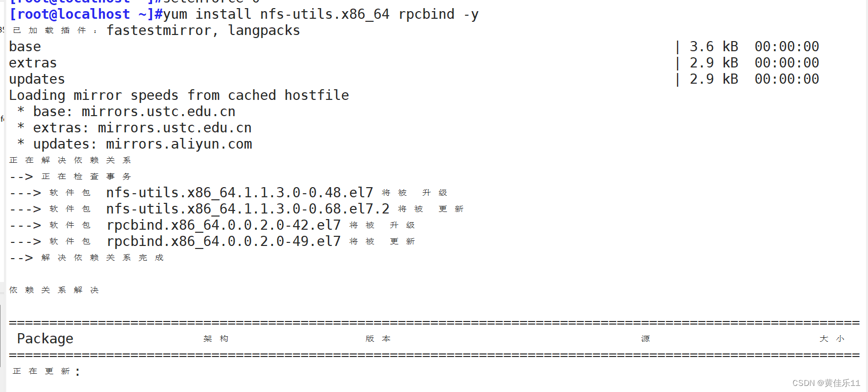
Task: Select the nfs-utils 0.48.el7 package line
Action: tap(239, 193)
